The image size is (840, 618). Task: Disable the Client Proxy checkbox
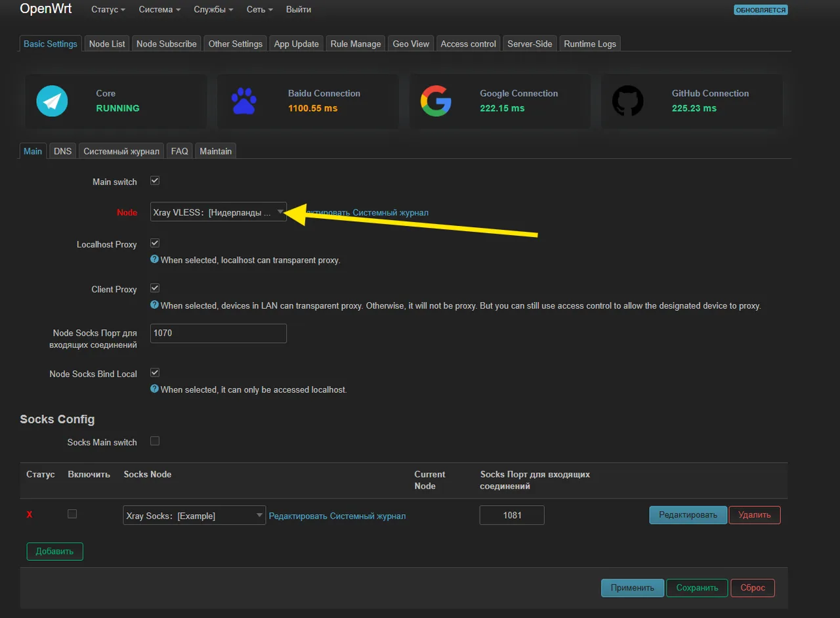[x=155, y=288]
